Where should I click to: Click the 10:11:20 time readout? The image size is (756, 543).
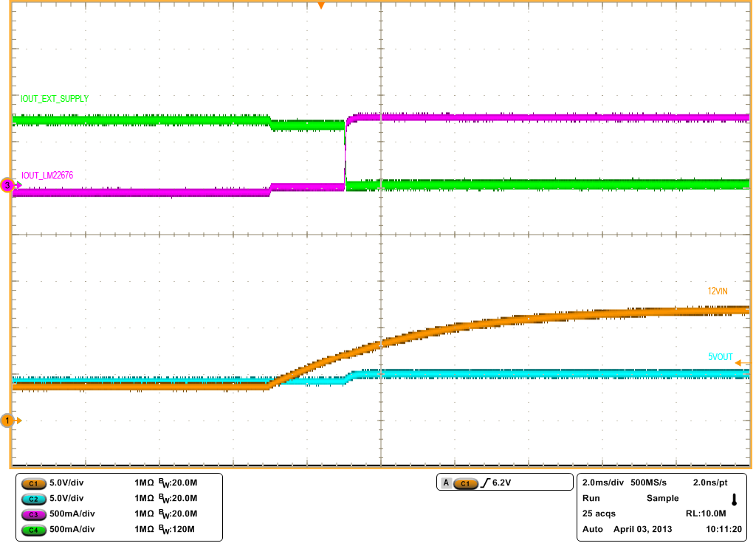724,529
